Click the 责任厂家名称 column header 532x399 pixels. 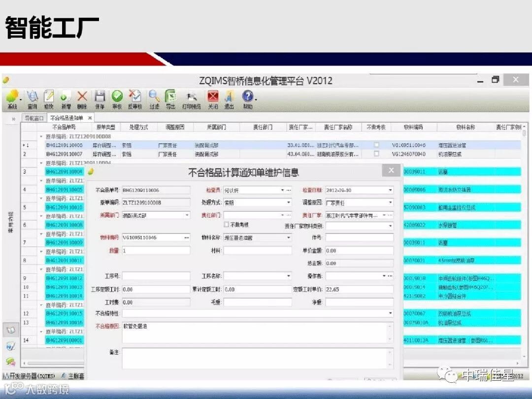[338, 127]
